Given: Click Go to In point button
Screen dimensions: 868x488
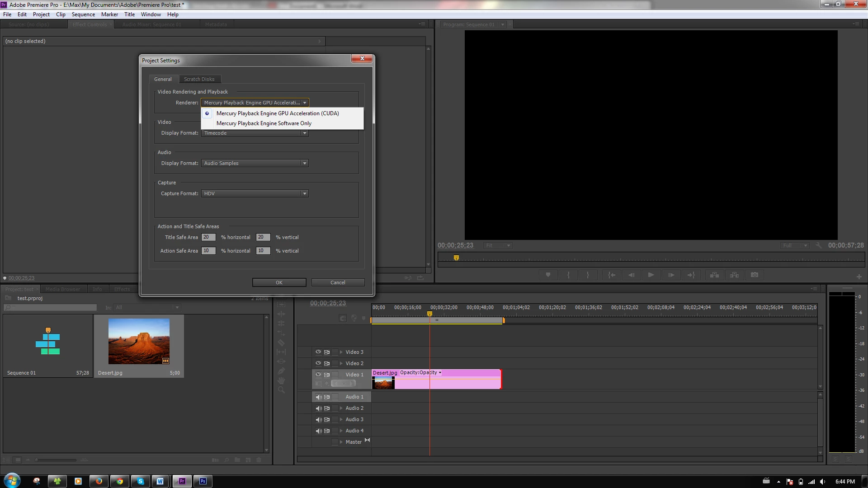Looking at the screenshot, I should tap(612, 275).
